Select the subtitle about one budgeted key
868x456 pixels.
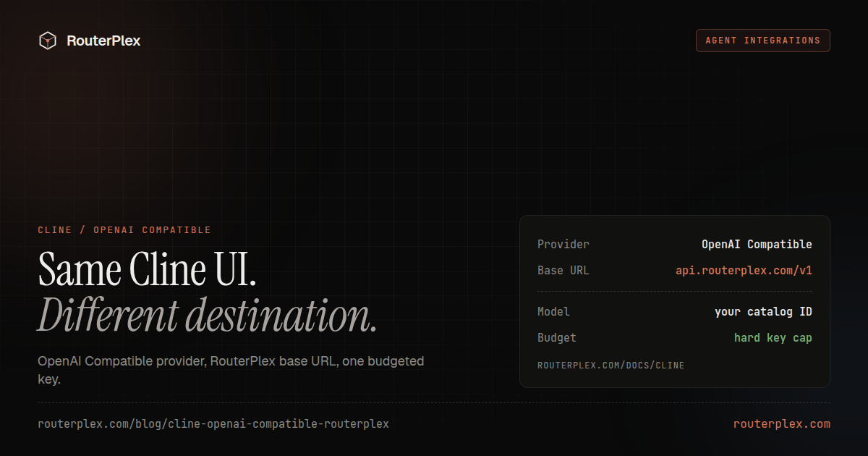[x=231, y=370]
